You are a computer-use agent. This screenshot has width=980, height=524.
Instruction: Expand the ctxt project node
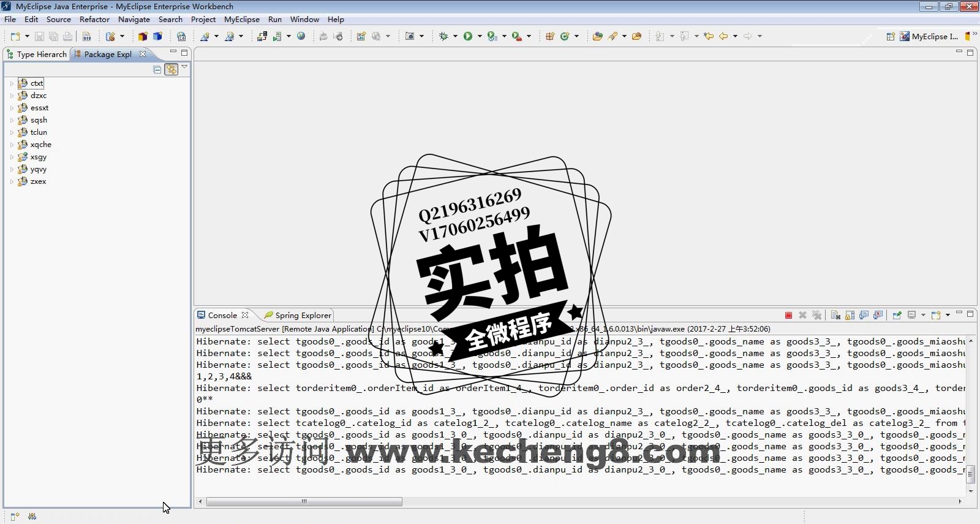[x=12, y=83]
